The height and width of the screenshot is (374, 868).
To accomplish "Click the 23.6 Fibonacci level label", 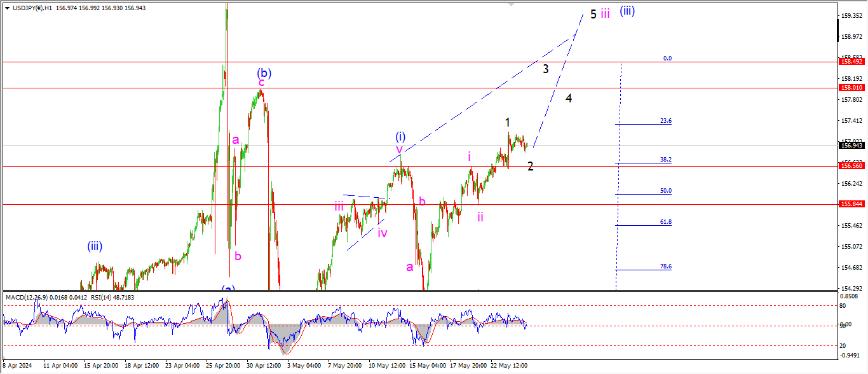I will click(666, 120).
